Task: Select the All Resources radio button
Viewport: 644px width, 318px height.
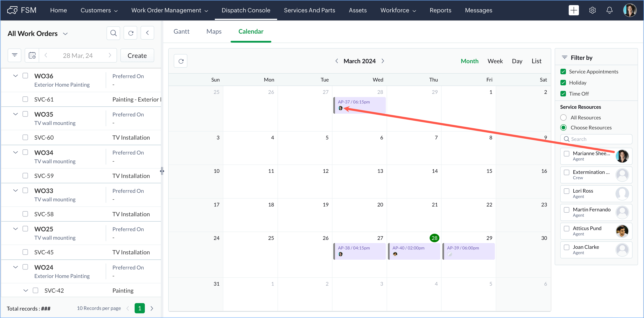Action: (563, 117)
